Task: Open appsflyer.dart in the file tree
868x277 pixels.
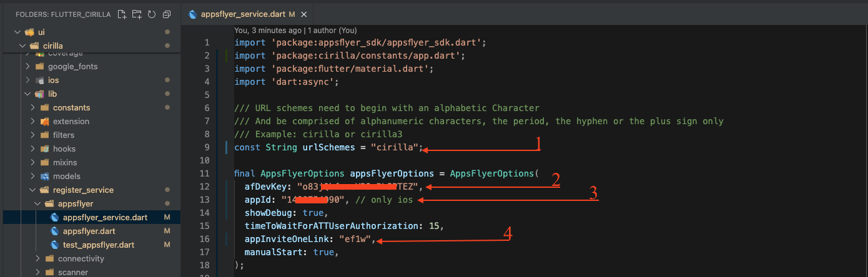Action: (x=91, y=231)
